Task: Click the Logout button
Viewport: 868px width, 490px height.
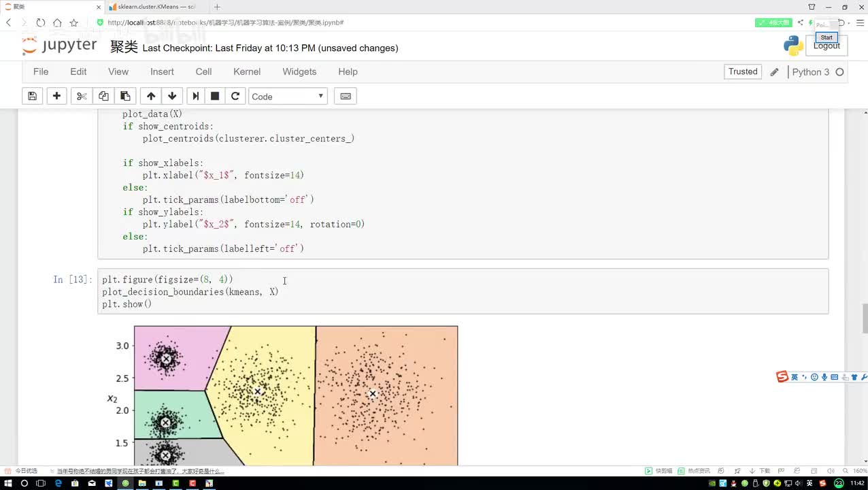Action: 826,46
